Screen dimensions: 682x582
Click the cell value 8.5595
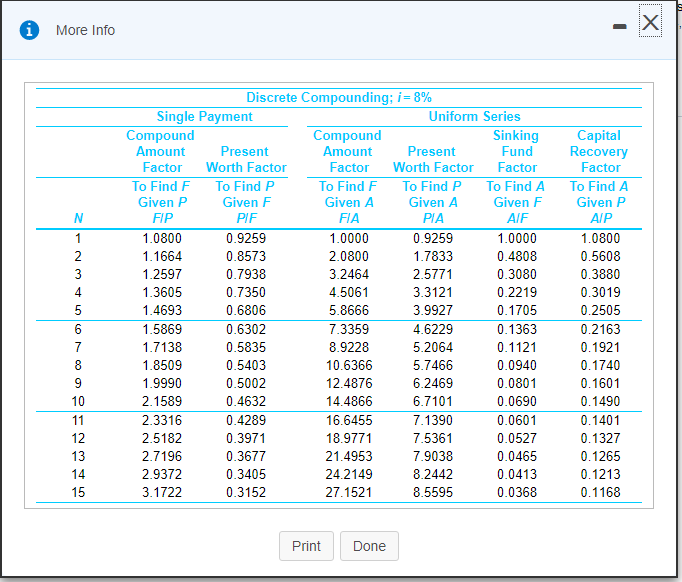coord(433,492)
